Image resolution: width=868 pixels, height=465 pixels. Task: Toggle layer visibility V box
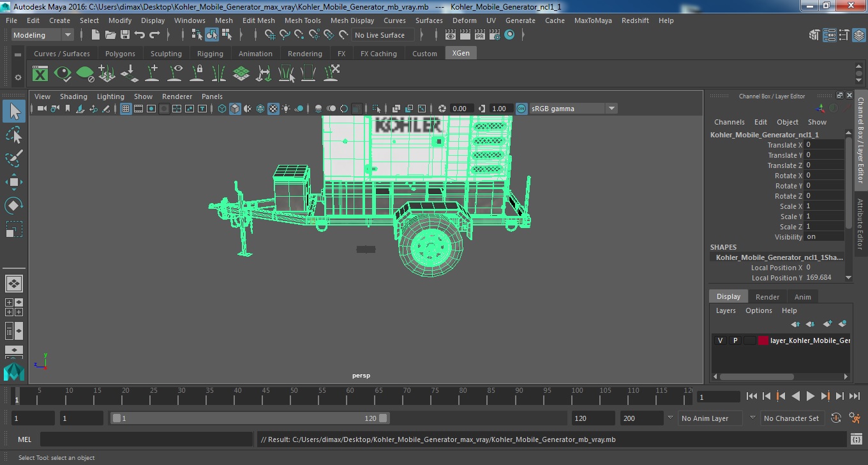(x=720, y=340)
